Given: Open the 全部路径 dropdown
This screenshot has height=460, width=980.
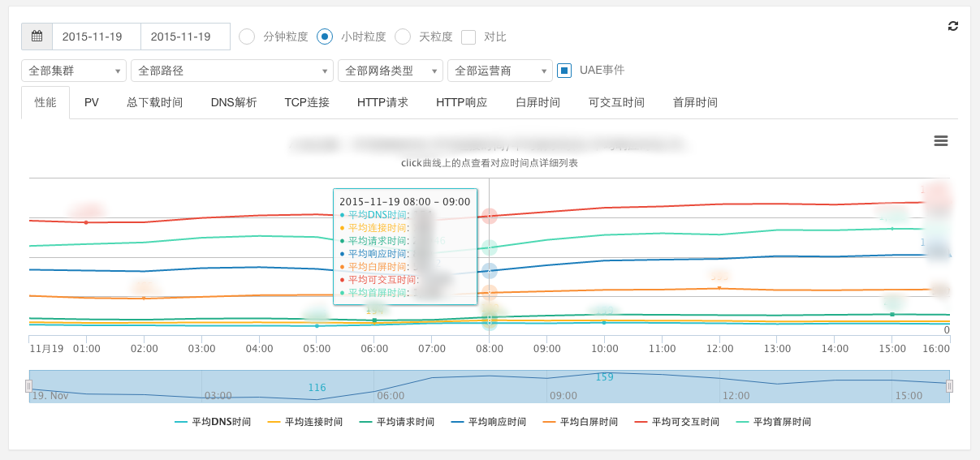Looking at the screenshot, I should (x=232, y=71).
